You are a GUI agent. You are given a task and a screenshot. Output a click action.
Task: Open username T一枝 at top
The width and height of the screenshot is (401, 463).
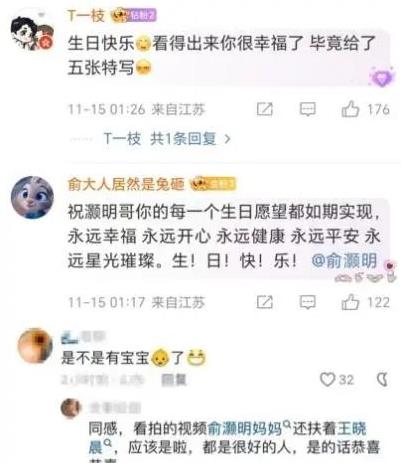click(86, 16)
